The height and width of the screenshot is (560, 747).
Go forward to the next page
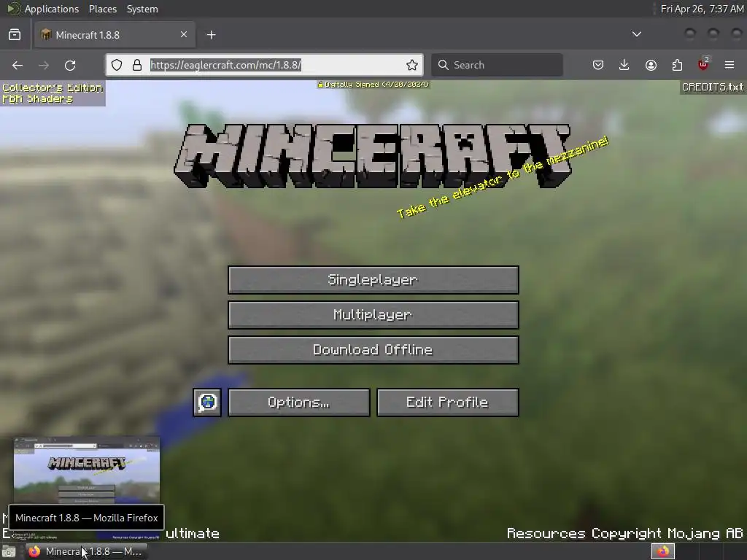(x=44, y=65)
